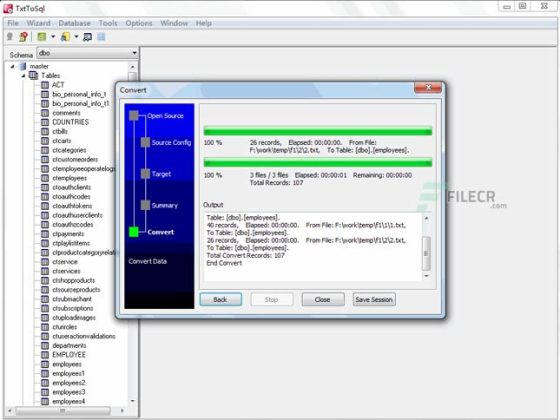The height and width of the screenshot is (420, 560).
Task: Select ctplaylistitems table in the tree
Action: [71, 243]
